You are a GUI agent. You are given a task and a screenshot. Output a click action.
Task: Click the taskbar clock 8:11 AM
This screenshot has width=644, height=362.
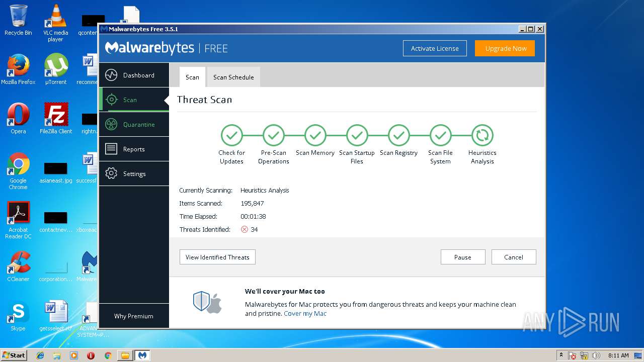pos(618,355)
